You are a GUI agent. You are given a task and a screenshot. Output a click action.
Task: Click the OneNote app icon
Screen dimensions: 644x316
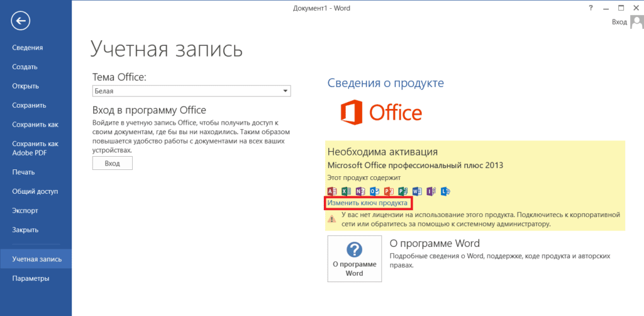coord(360,191)
